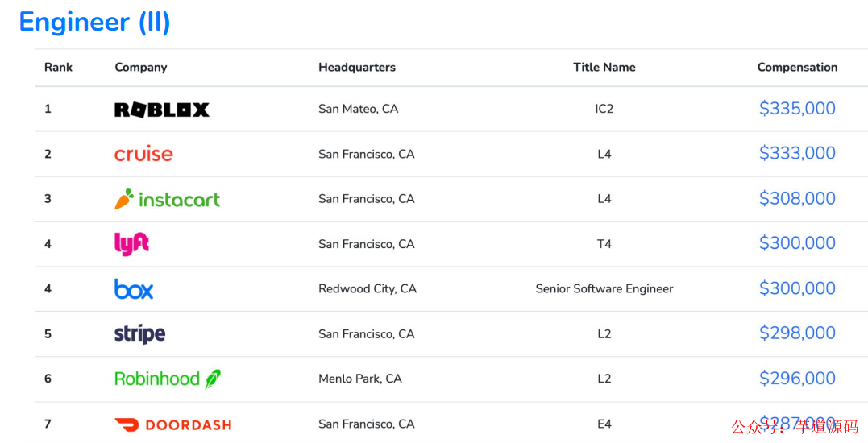Click the Rank column header
Image resolution: width=868 pixels, height=443 pixels.
click(58, 68)
